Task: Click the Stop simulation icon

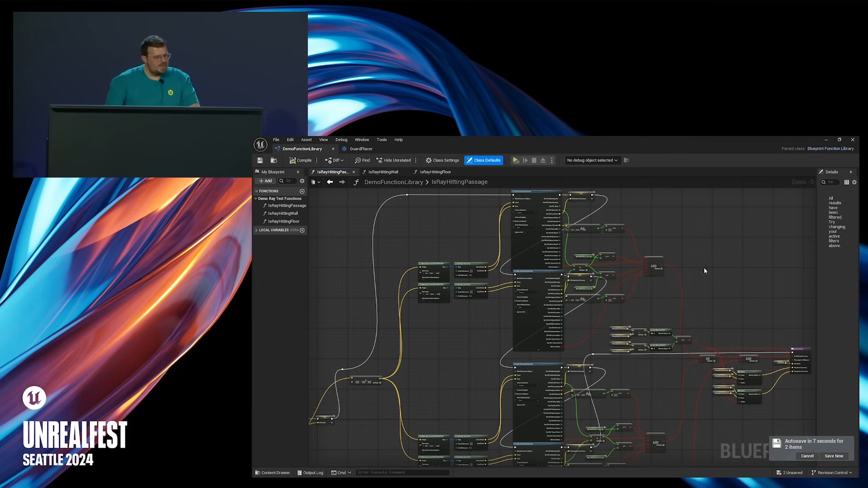Action: (534, 160)
